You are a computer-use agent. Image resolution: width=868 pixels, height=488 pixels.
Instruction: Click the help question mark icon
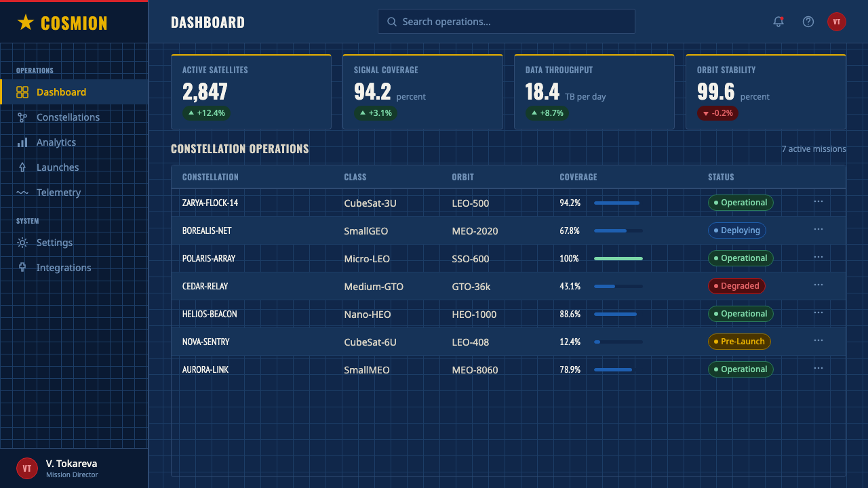click(x=808, y=22)
